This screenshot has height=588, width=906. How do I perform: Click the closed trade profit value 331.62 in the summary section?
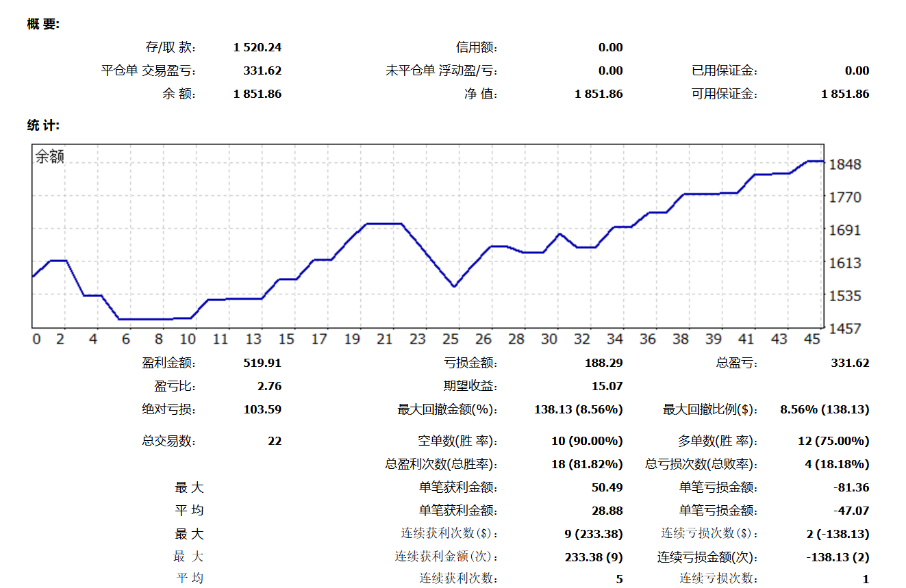click(262, 71)
